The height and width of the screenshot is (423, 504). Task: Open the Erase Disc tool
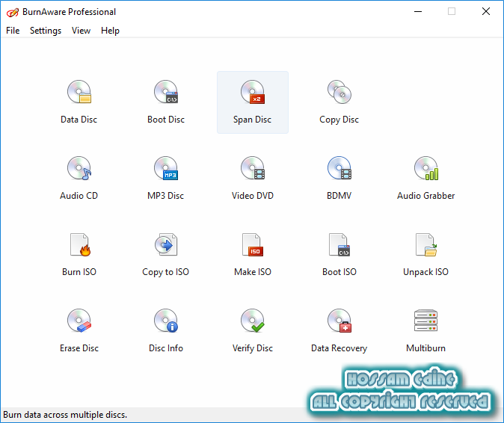79,331
